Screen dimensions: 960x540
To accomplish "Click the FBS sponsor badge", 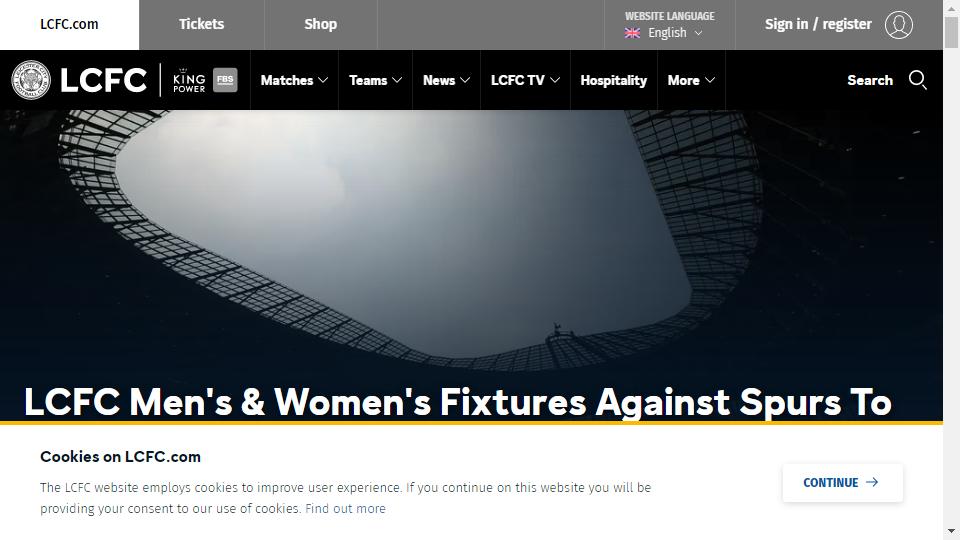I will [x=225, y=80].
